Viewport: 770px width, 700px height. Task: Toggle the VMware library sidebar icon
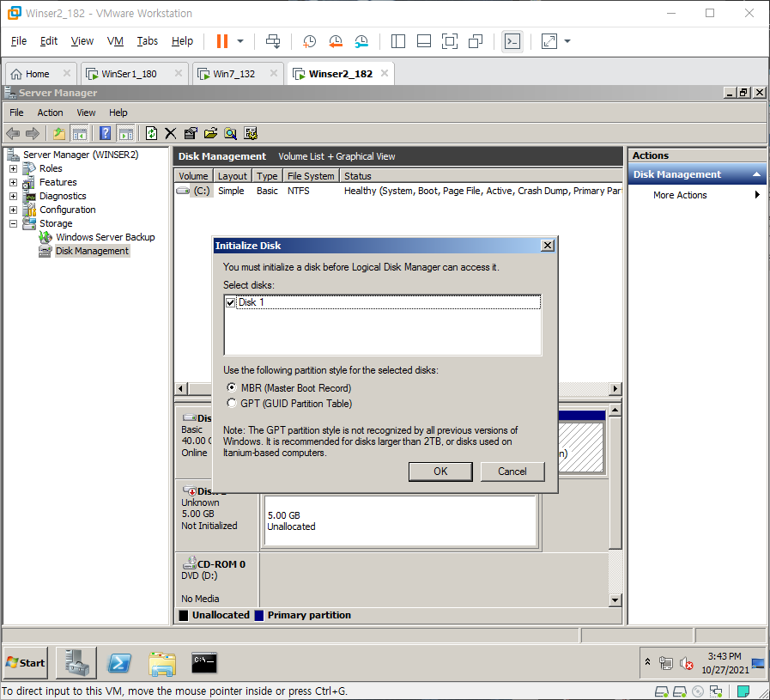pyautogui.click(x=397, y=41)
